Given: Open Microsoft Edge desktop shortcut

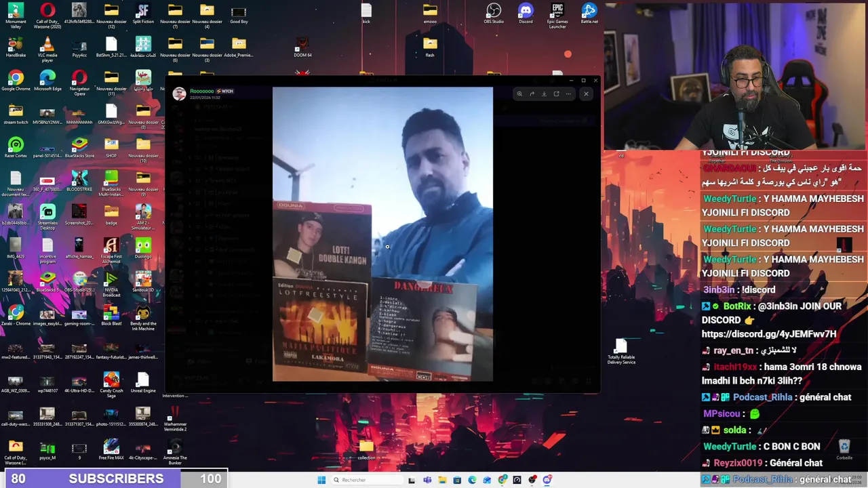Looking at the screenshot, I should point(47,80).
